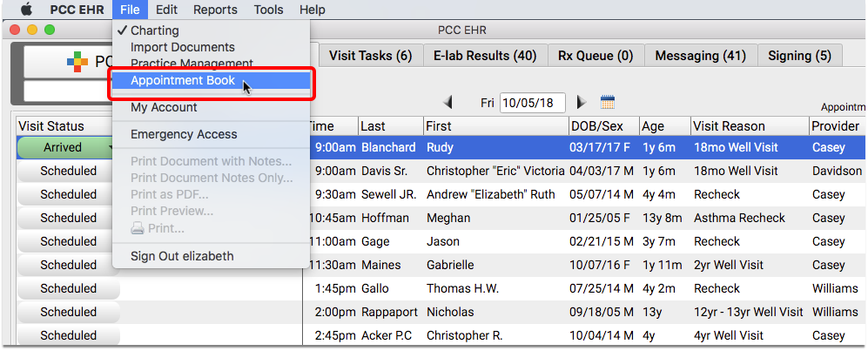Open the PCC EHR application menu
The height and width of the screenshot is (351, 868).
77,10
